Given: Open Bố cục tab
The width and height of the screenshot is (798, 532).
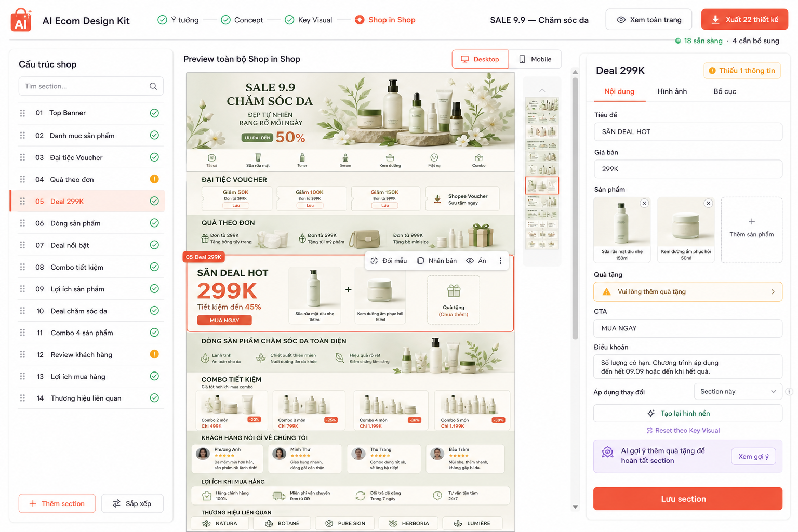Looking at the screenshot, I should tap(725, 91).
